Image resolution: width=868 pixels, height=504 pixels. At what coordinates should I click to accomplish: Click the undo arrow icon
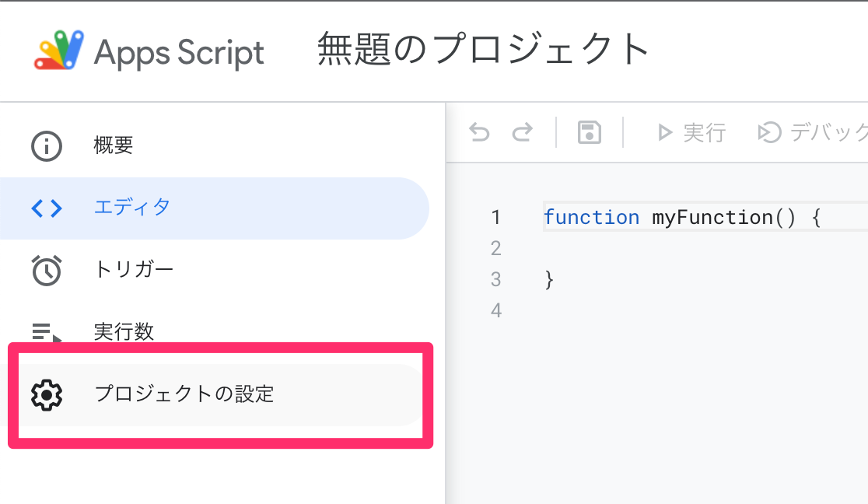tap(480, 133)
